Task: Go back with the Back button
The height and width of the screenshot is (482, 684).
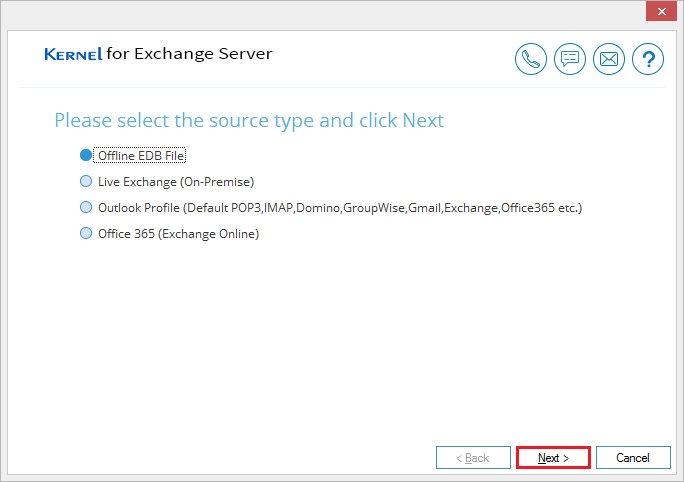Action: (473, 458)
